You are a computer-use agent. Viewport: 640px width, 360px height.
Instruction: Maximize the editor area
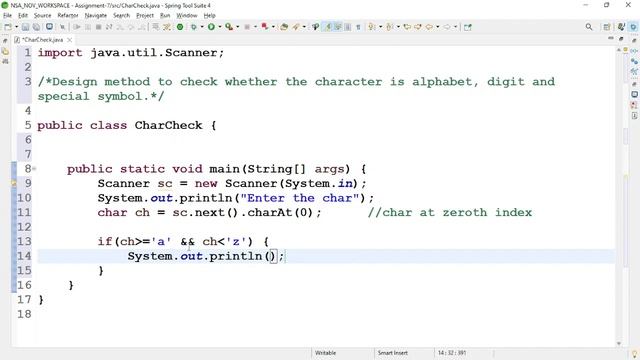[x=621, y=38]
